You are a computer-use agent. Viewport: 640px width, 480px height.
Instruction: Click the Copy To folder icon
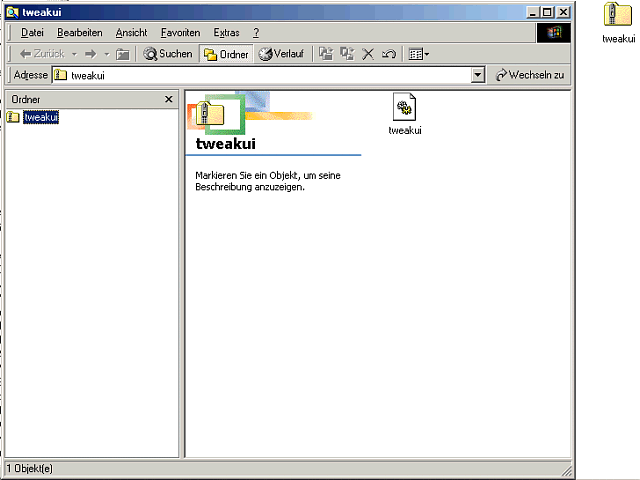point(347,54)
